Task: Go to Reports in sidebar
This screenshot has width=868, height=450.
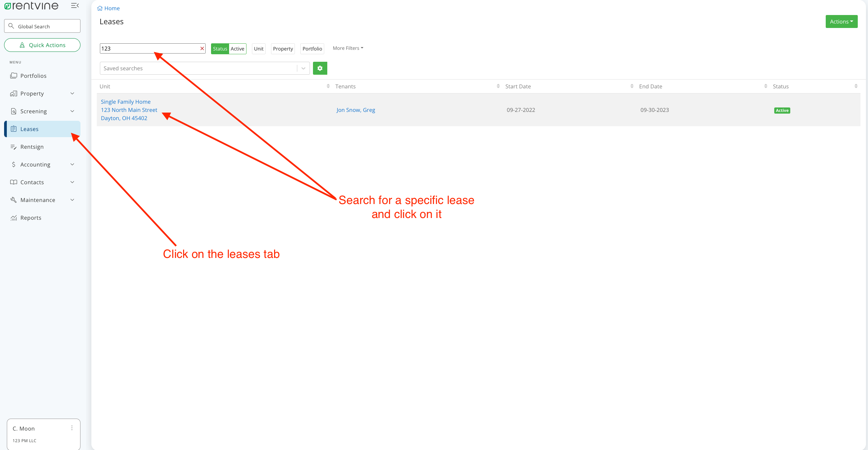Action: (x=31, y=218)
